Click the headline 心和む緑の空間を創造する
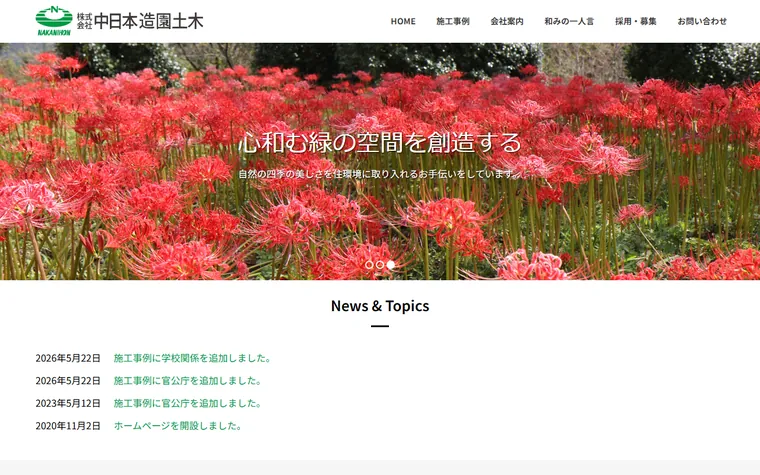This screenshot has height=475, width=760. [380, 142]
